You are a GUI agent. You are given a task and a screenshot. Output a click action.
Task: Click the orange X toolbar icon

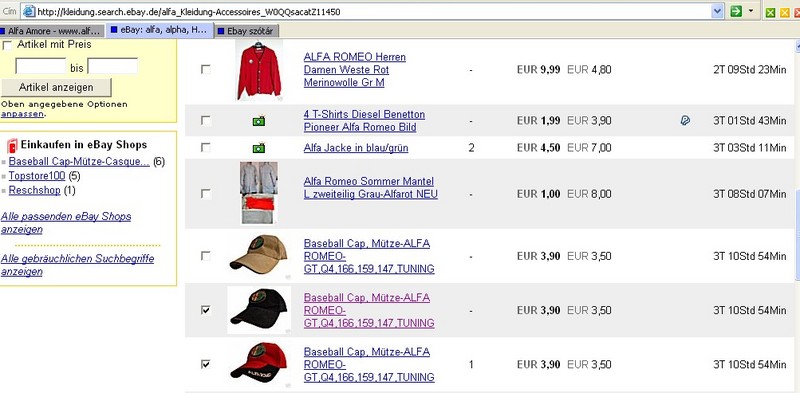coord(785,12)
